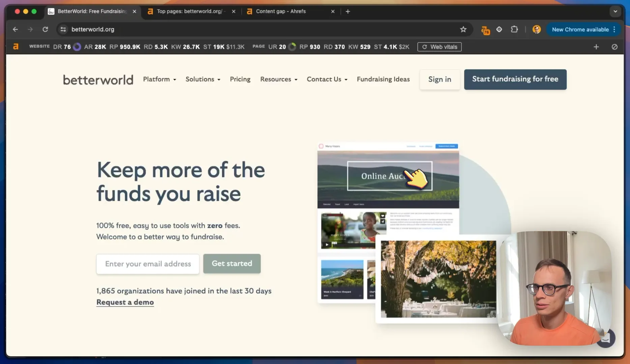Disable the Ahrefs toolbar with slash-circle icon
630x364 pixels.
[614, 47]
